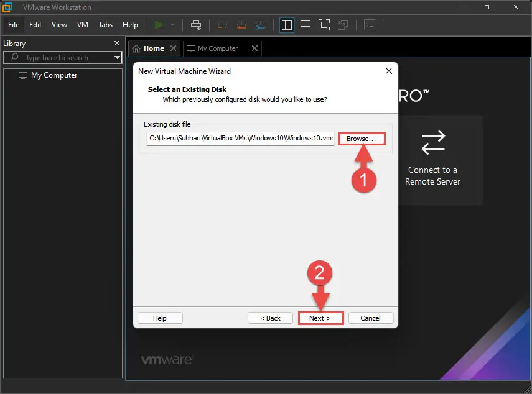This screenshot has height=394, width=532.
Task: Proceed with the Next > button
Action: (320, 318)
